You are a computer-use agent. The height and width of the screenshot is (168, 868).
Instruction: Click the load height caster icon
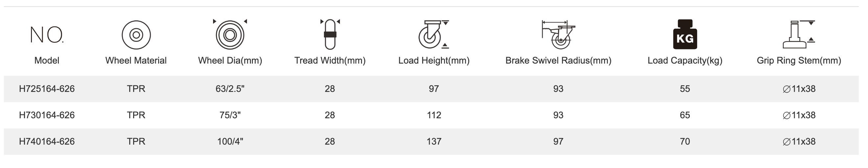point(433,34)
